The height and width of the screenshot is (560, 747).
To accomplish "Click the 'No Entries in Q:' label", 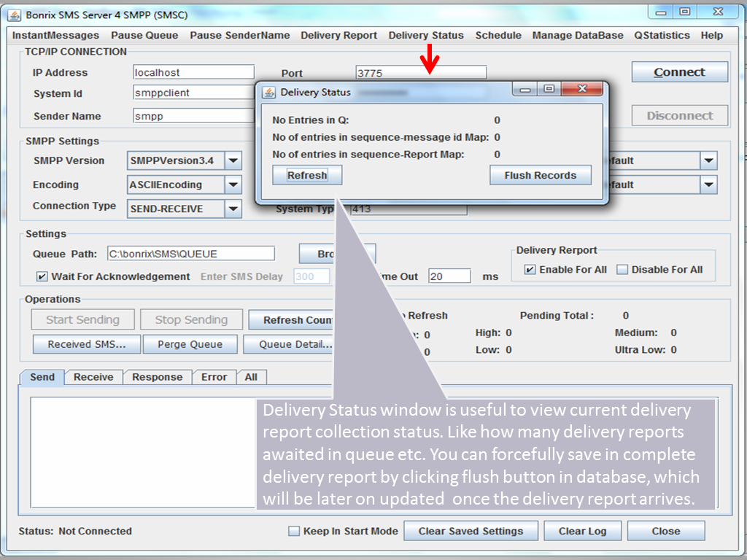I will coord(311,120).
